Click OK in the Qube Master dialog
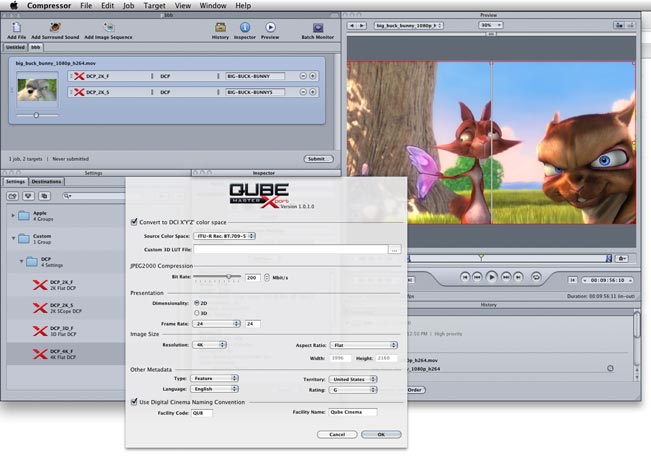The image size is (651, 459). click(x=380, y=434)
